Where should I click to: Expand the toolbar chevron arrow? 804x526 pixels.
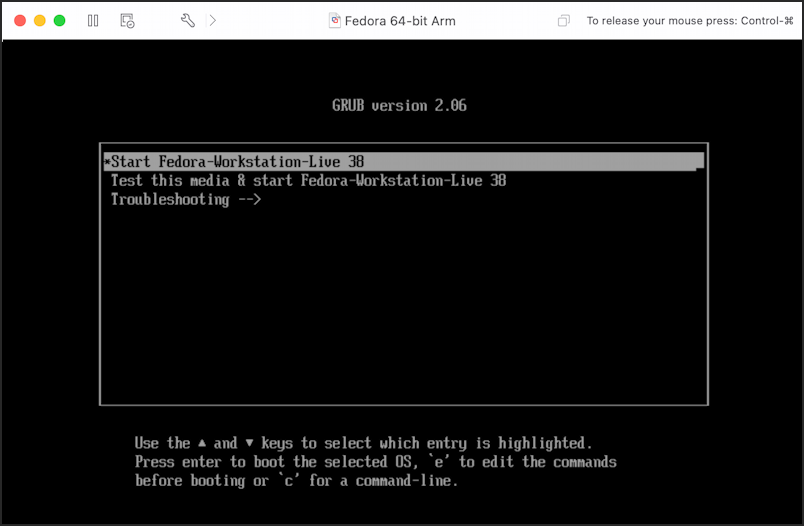coord(212,21)
